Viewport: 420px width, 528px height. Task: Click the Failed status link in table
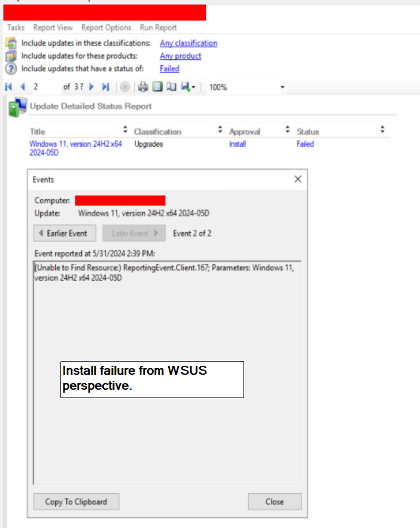click(305, 144)
